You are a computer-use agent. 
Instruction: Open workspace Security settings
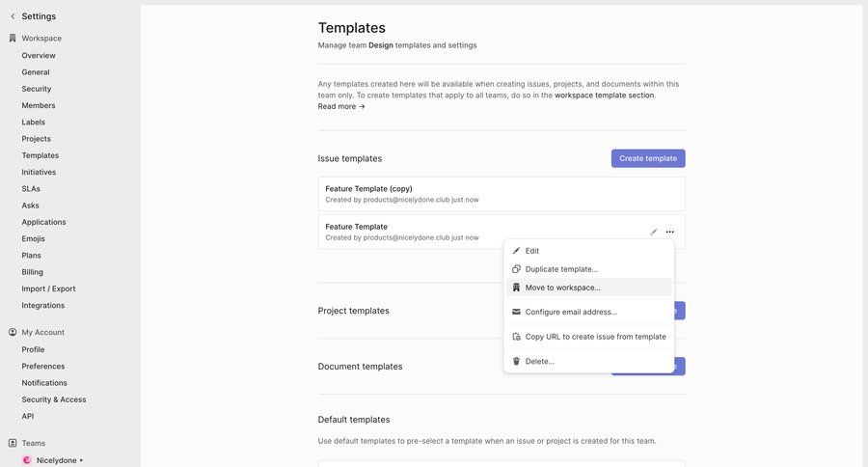pyautogui.click(x=37, y=89)
